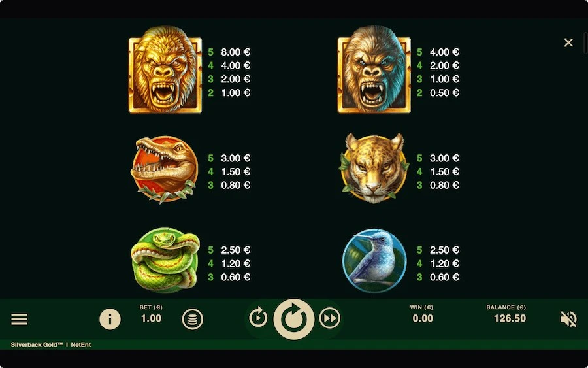The height and width of the screenshot is (368, 588).
Task: Click the golden gorilla 8.00 € payout
Action: point(235,52)
